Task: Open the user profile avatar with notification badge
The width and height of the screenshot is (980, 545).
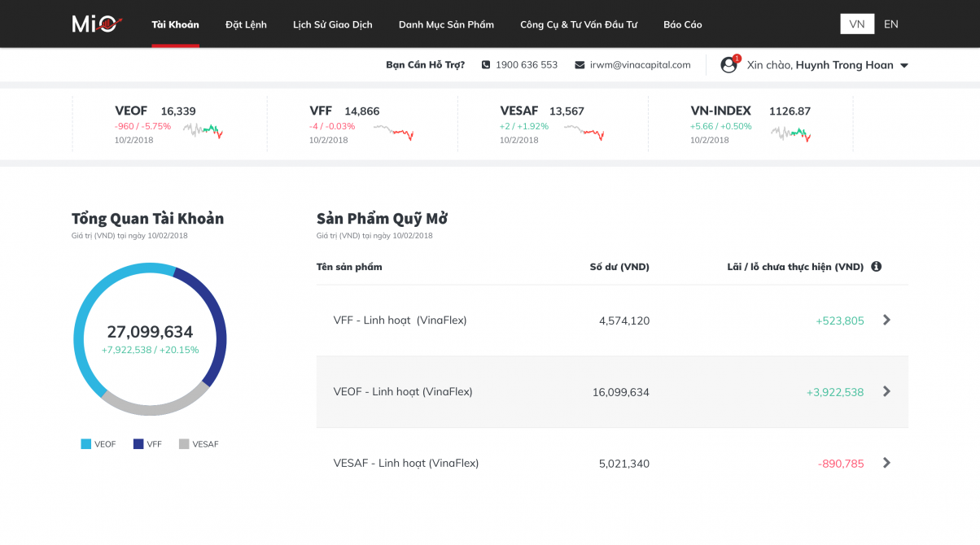Action: 728,65
